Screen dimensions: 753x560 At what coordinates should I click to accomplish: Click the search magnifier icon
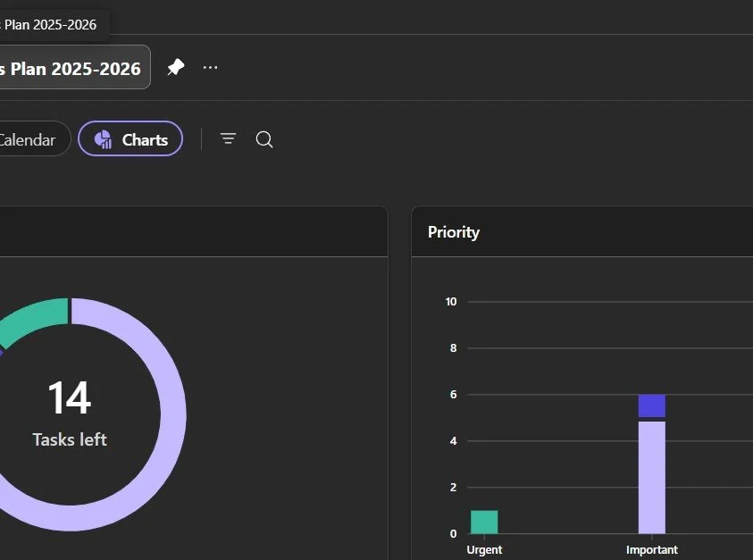(x=264, y=139)
